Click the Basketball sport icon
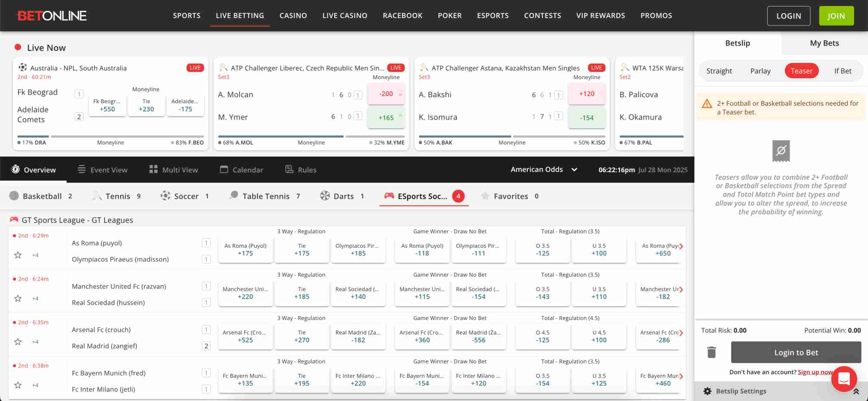The width and height of the screenshot is (868, 401). (x=14, y=196)
